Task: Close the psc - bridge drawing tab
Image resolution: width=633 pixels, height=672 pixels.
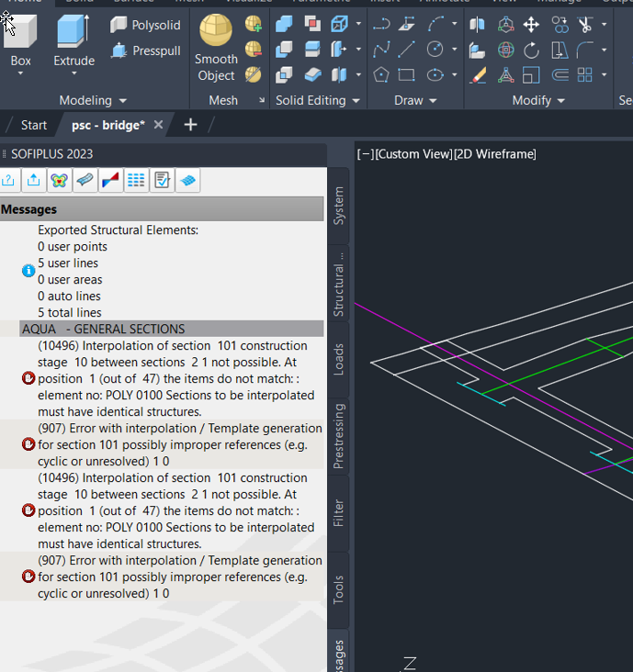Action: (158, 125)
